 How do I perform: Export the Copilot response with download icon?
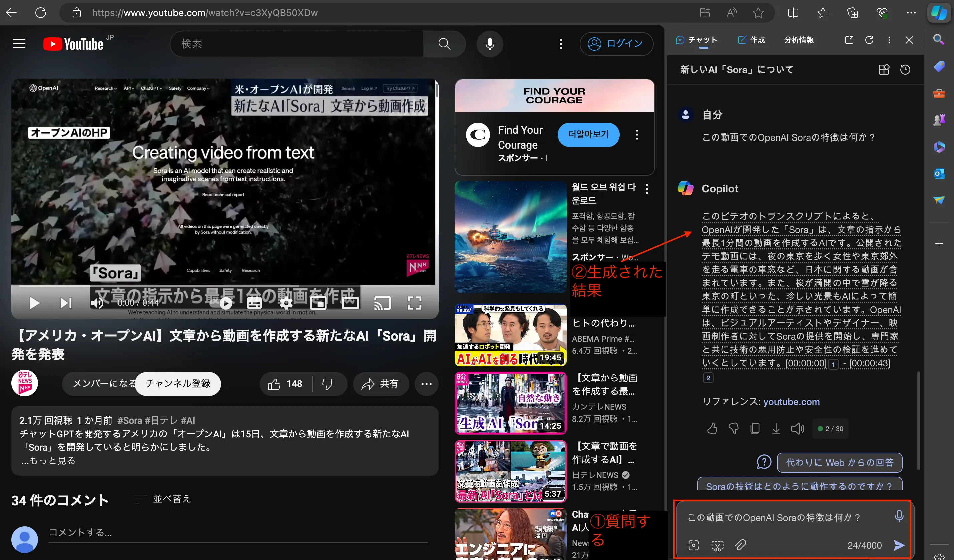click(x=776, y=428)
